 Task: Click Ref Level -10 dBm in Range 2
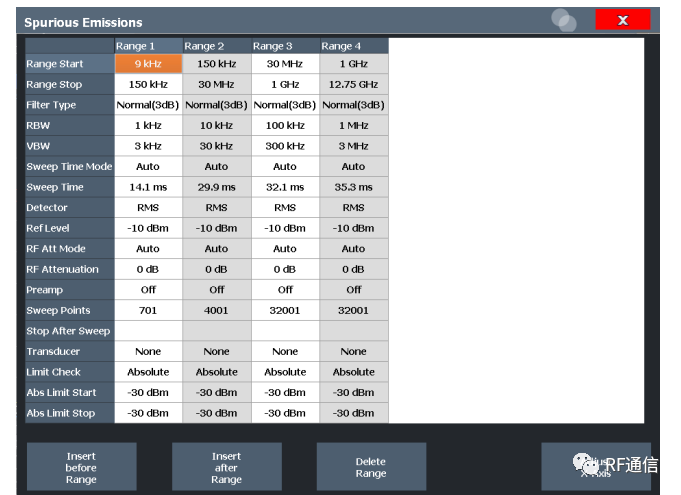pyautogui.click(x=217, y=228)
